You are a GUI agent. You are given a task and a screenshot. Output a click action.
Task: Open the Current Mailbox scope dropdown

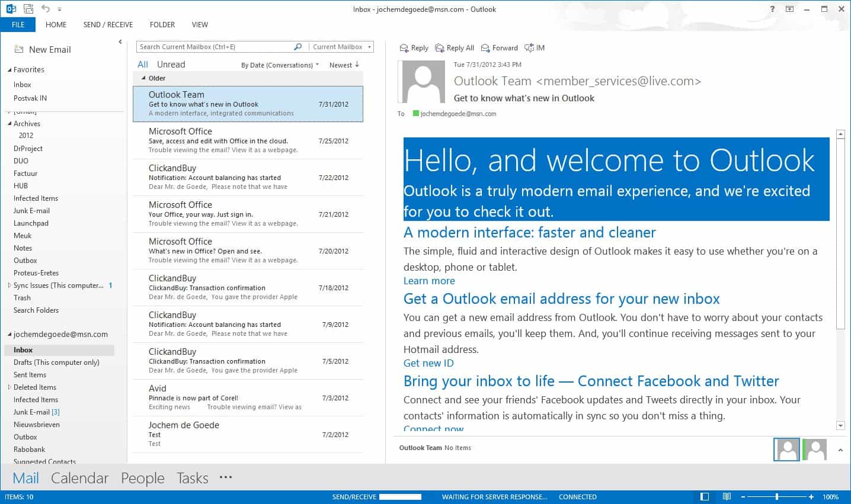coord(341,47)
